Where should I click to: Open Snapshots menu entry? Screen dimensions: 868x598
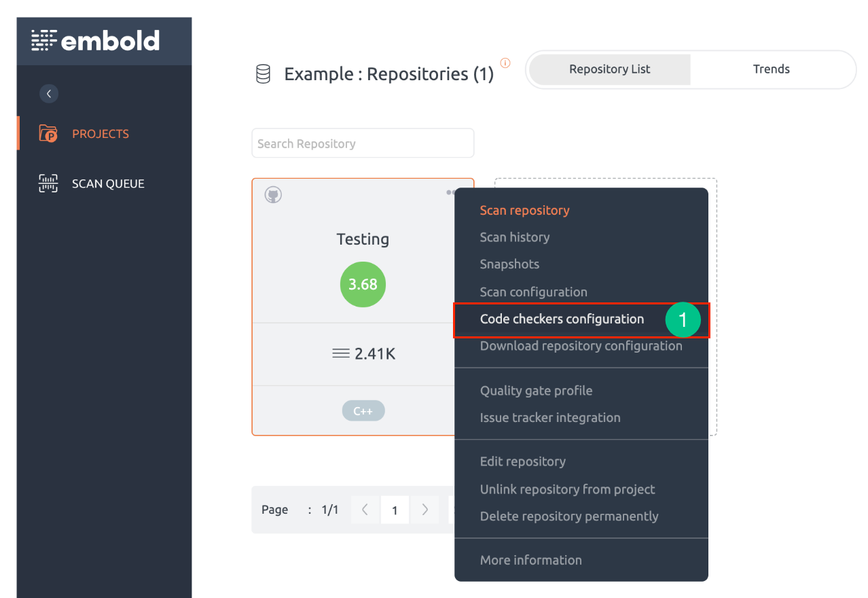point(509,264)
